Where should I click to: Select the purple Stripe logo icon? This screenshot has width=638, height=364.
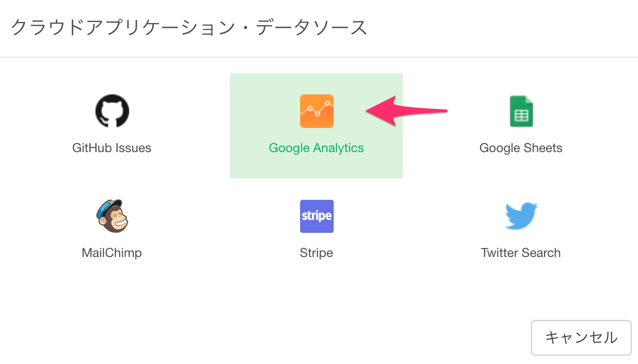click(316, 216)
